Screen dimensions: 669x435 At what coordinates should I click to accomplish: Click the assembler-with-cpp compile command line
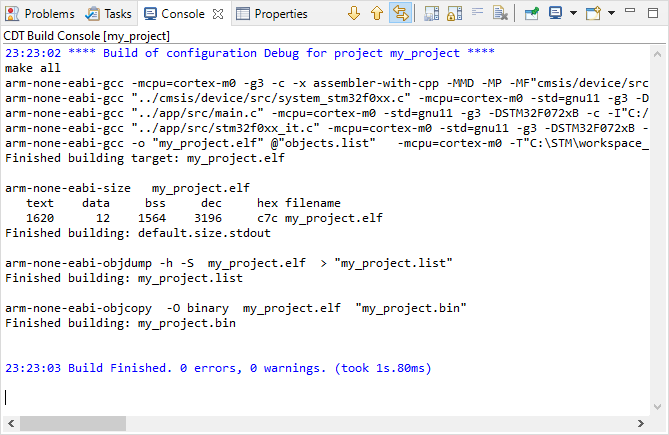(327, 83)
